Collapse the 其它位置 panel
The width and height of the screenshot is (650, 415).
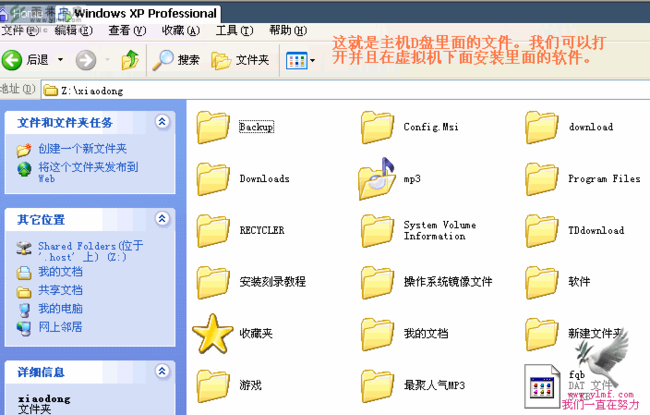point(162,218)
